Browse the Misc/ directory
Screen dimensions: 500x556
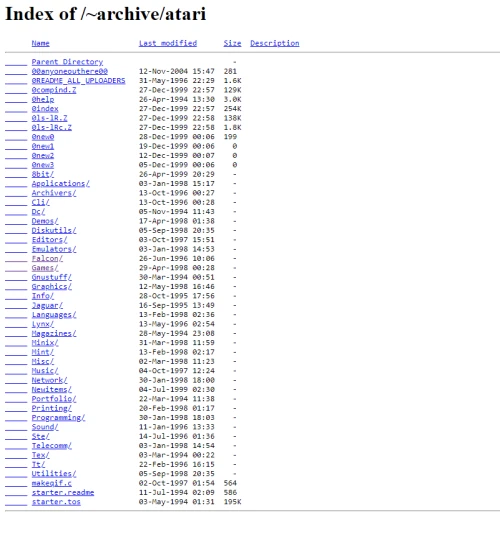point(43,362)
